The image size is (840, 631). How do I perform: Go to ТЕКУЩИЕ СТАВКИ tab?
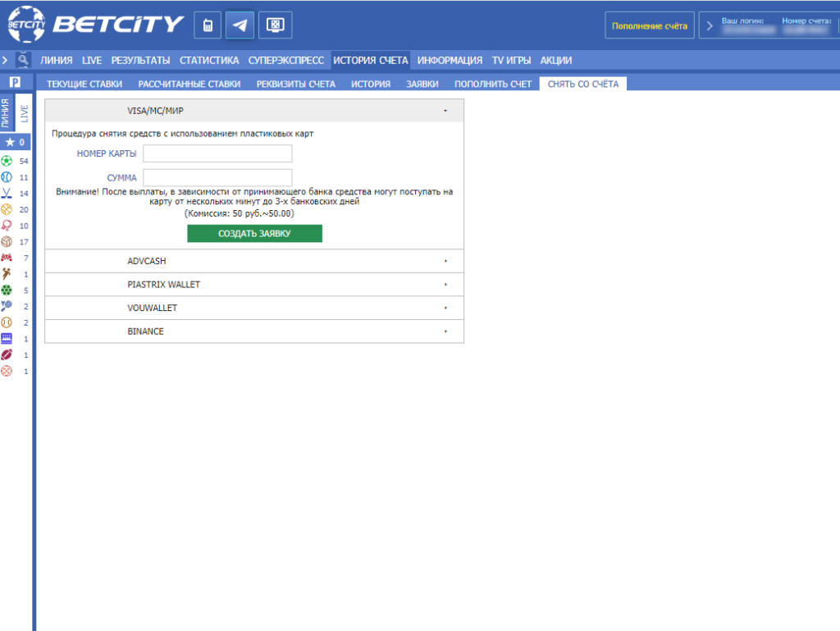click(x=84, y=84)
